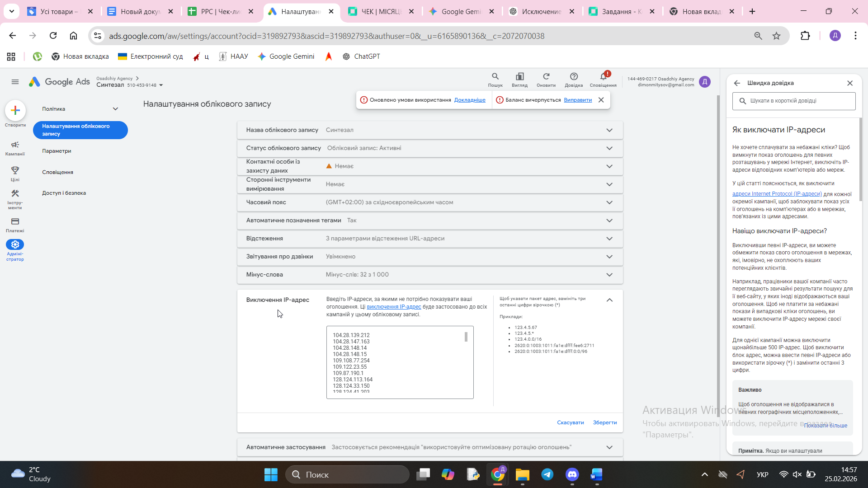Open the account switcher dropdown arrow
The width and height of the screenshot is (868, 488).
161,85
